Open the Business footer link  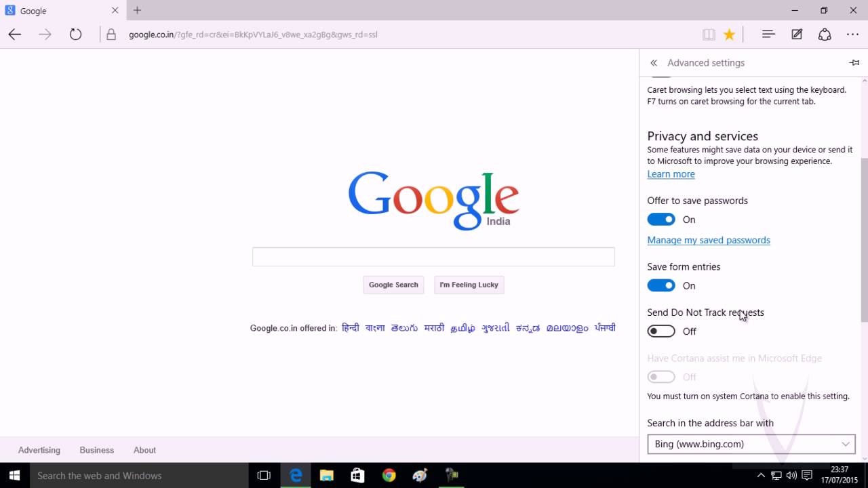(x=97, y=450)
